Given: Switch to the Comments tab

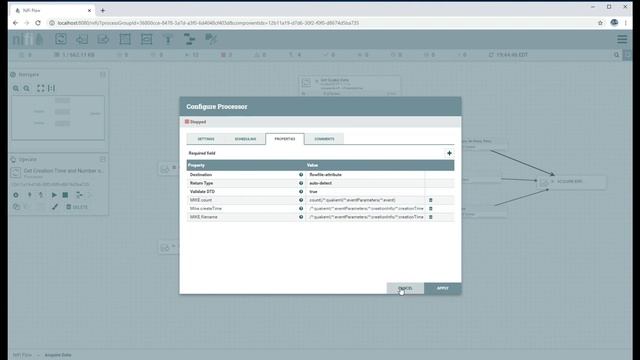Looking at the screenshot, I should pos(324,139).
